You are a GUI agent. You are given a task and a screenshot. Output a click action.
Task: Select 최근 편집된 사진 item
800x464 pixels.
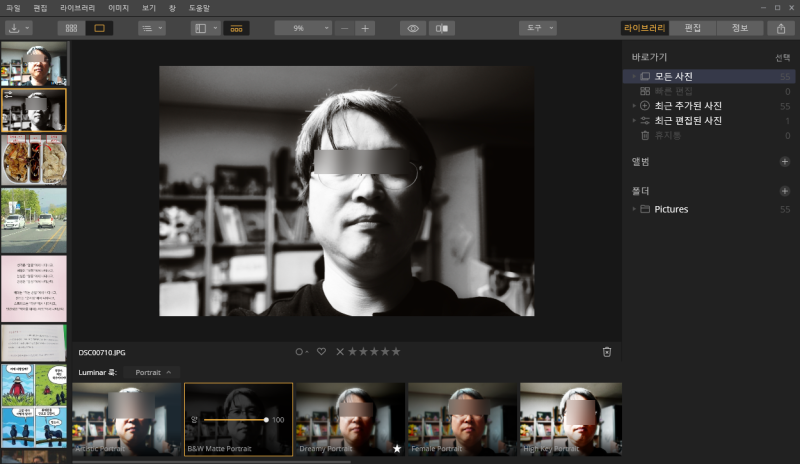point(709,121)
